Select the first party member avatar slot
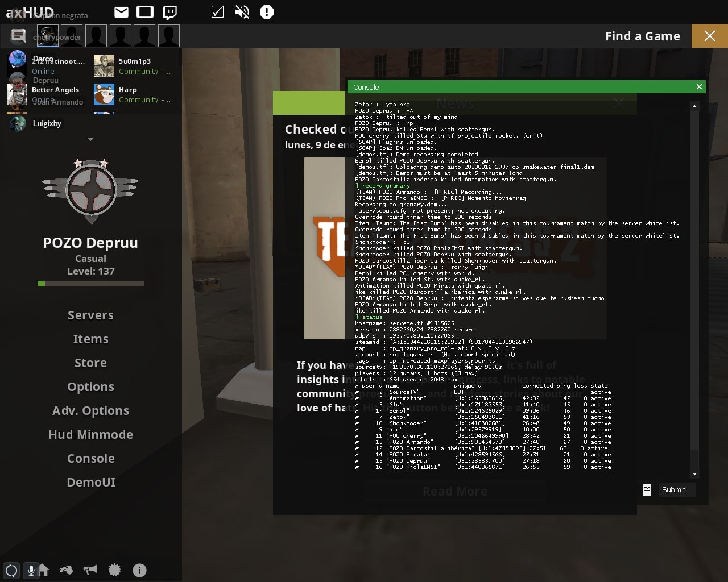Image resolution: width=728 pixels, height=582 pixels. coord(48,36)
